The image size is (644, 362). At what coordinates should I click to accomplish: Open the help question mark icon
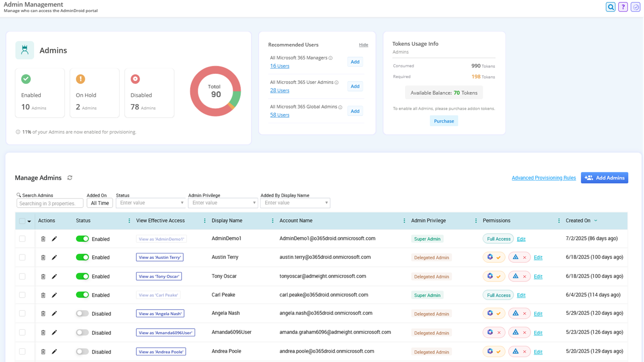[x=623, y=7]
